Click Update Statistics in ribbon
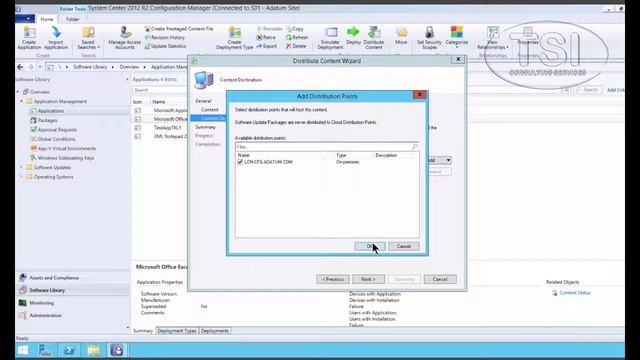The width and height of the screenshot is (640, 360). [x=165, y=46]
